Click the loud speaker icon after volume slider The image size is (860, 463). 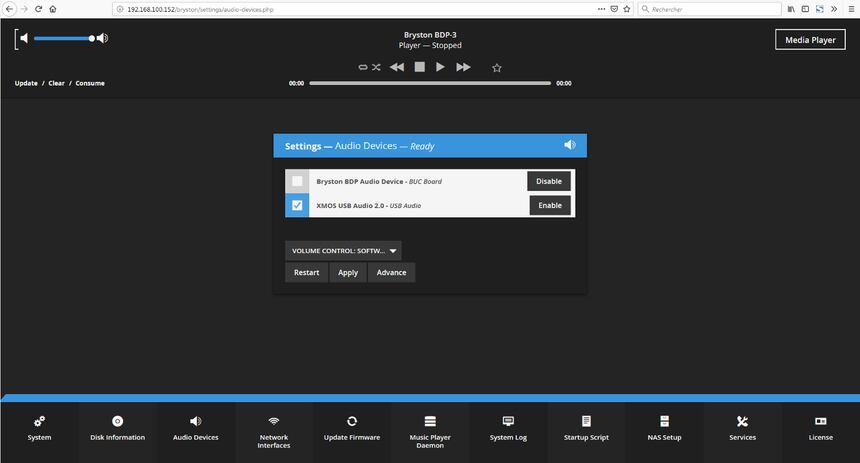pos(103,38)
